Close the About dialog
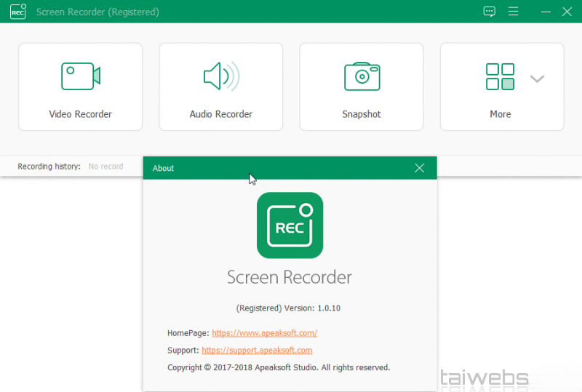This screenshot has width=582, height=392. [x=419, y=168]
